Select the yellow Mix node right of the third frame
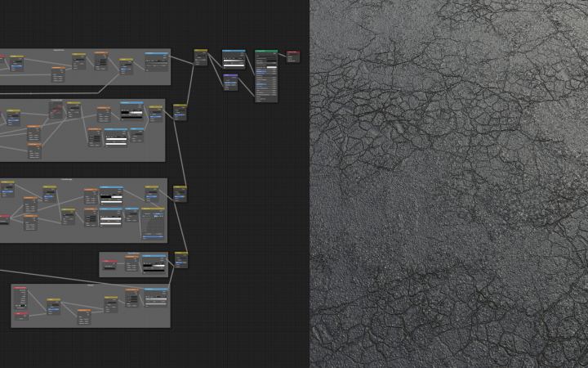 point(180,188)
